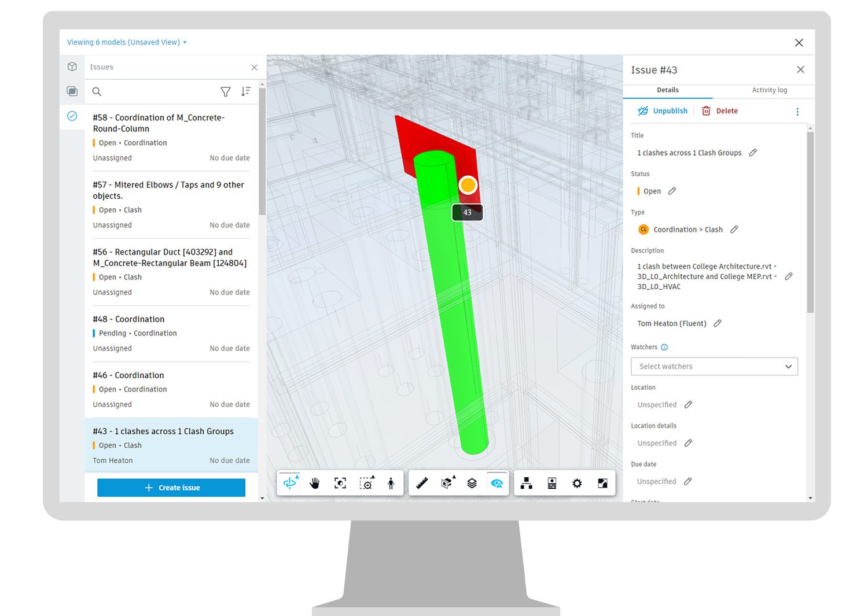Click the orange clash marker pushpin
868x616 pixels.
click(x=467, y=185)
